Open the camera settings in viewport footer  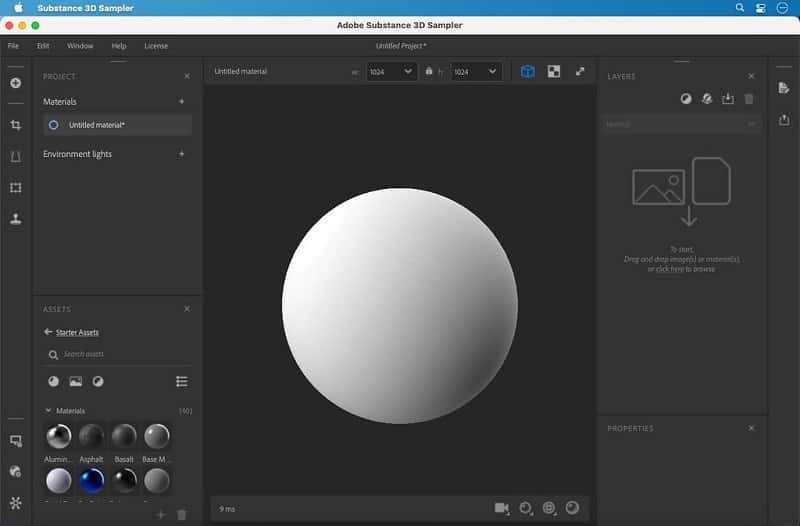502,508
